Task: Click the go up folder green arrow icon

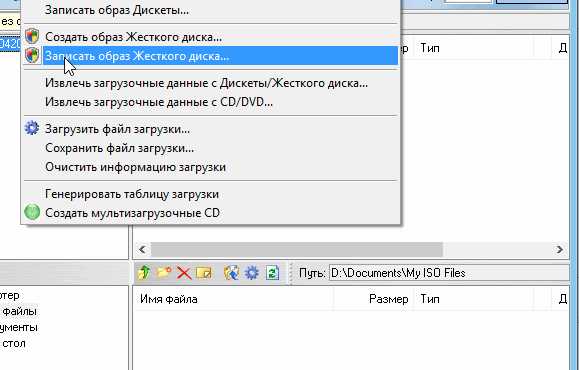Action: 144,273
